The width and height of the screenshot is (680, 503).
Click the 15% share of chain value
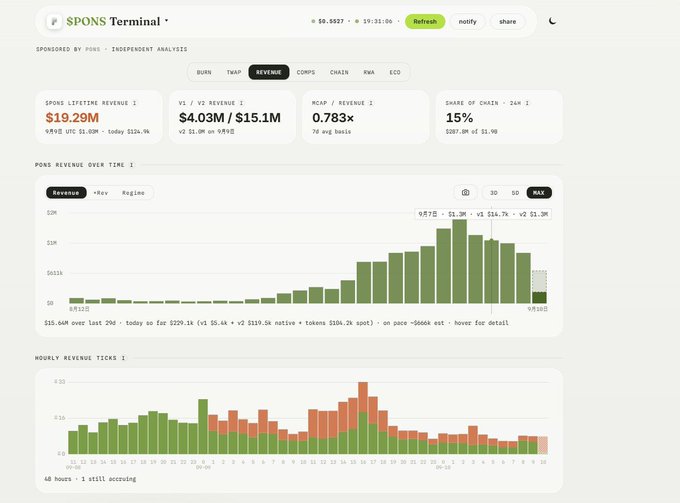(x=459, y=118)
